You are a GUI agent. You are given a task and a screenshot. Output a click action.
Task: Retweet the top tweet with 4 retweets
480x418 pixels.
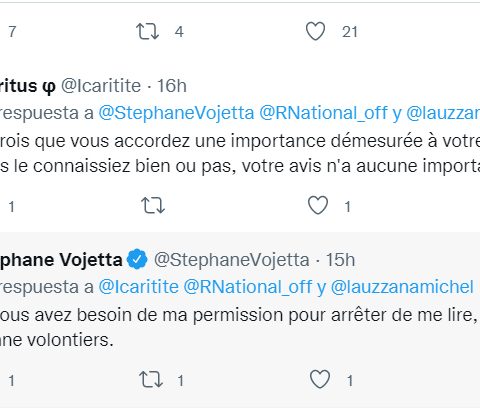click(x=147, y=32)
